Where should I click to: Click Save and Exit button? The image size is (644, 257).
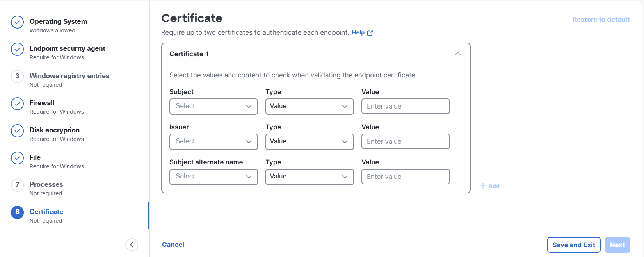(573, 245)
